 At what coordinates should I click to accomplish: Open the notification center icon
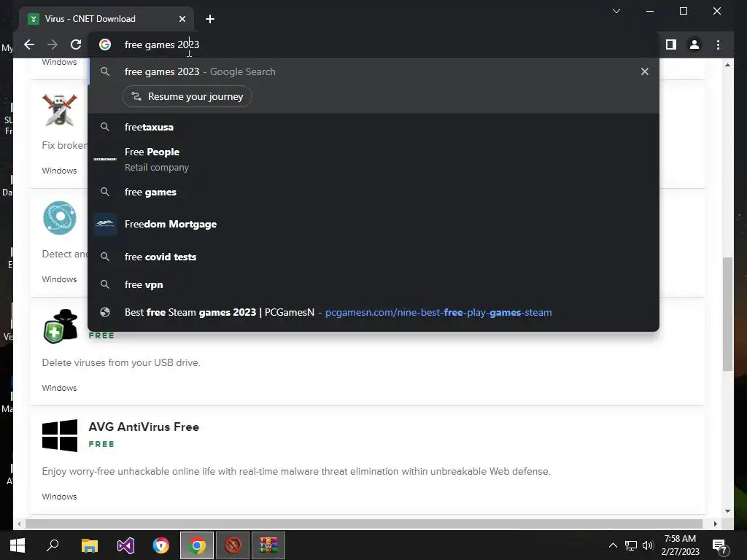719,545
